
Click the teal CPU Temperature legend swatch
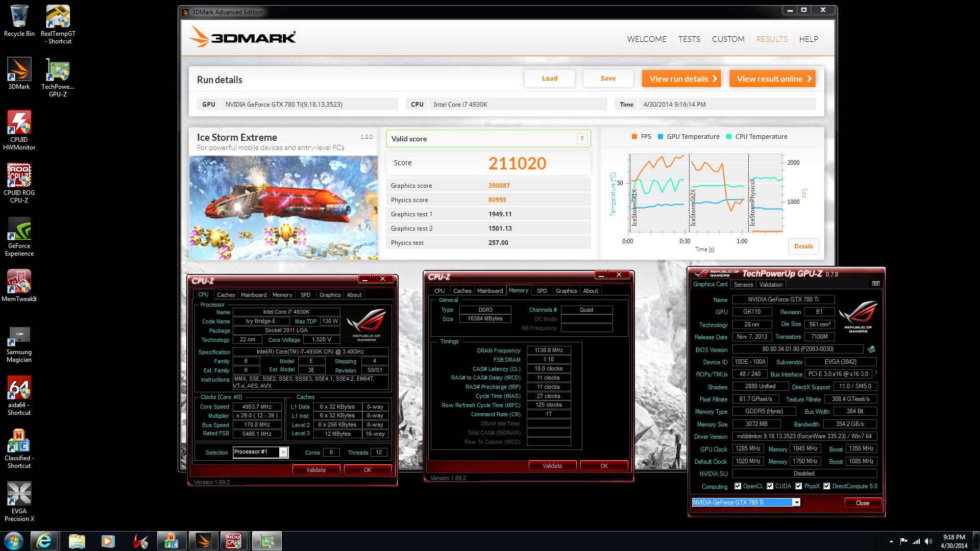coord(729,137)
